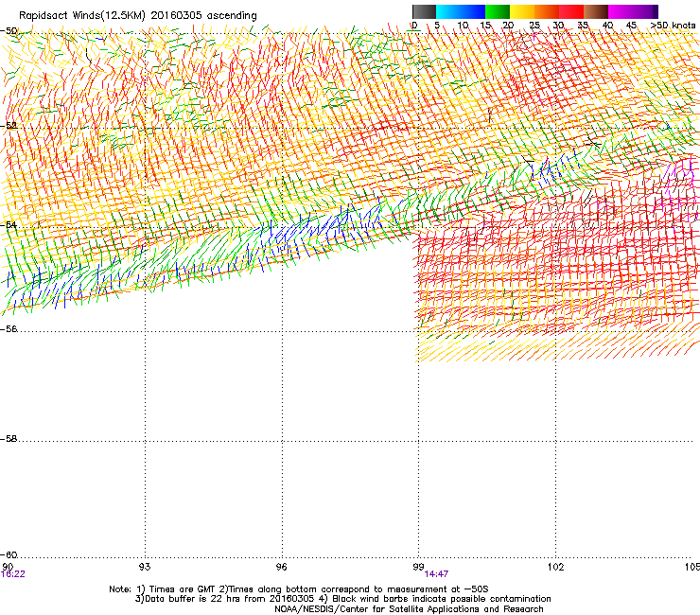This screenshot has height=615, width=700.
Task: Choose the red 30-35 knots legend swatch
Action: (x=571, y=11)
